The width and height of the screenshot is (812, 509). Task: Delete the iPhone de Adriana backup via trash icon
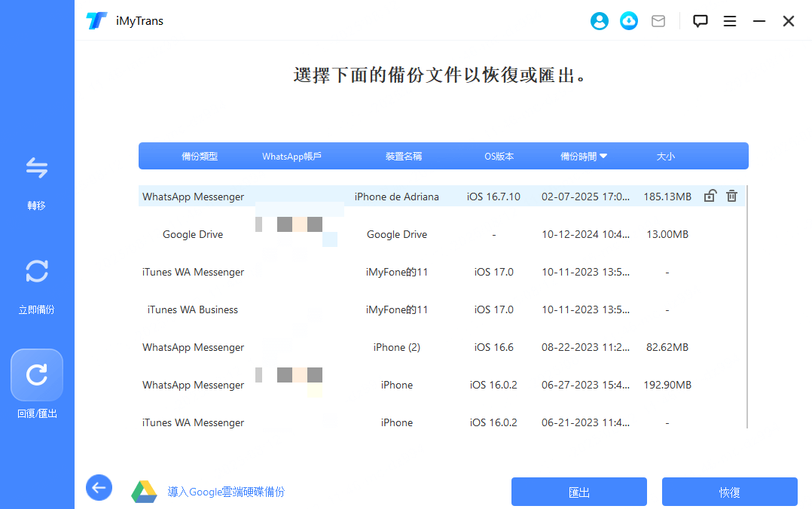(x=731, y=195)
